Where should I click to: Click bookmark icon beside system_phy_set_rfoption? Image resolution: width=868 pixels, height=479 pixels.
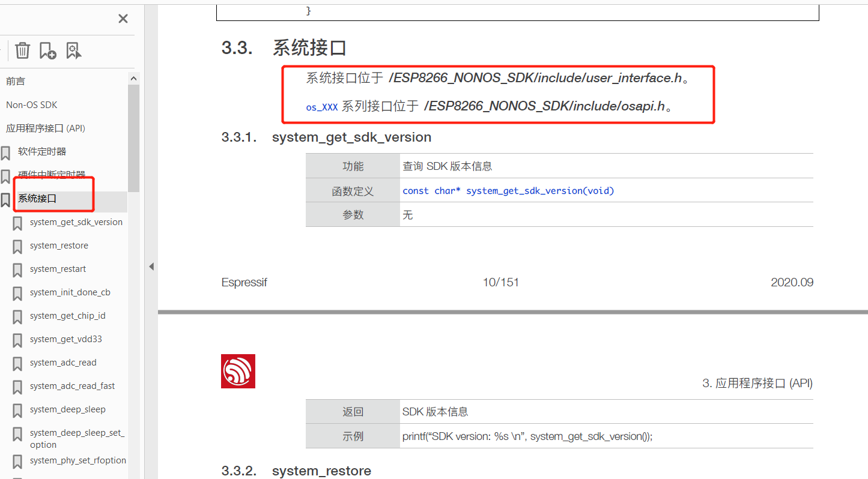tap(17, 462)
